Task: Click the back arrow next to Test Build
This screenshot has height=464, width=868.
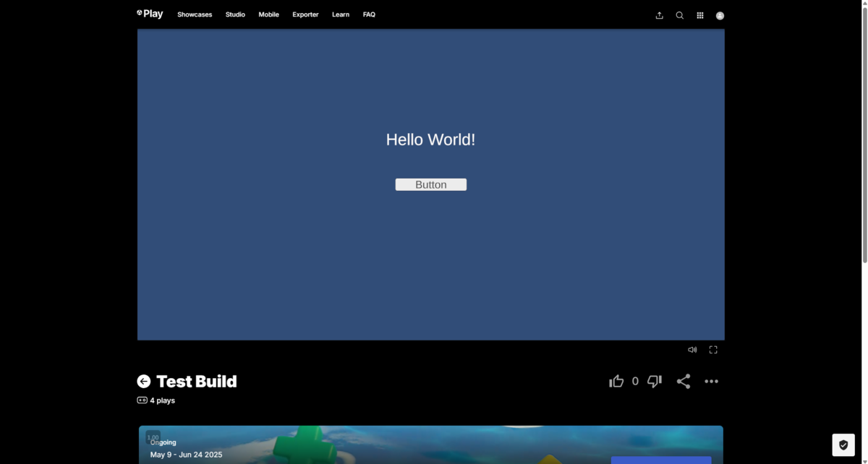Action: coord(144,381)
